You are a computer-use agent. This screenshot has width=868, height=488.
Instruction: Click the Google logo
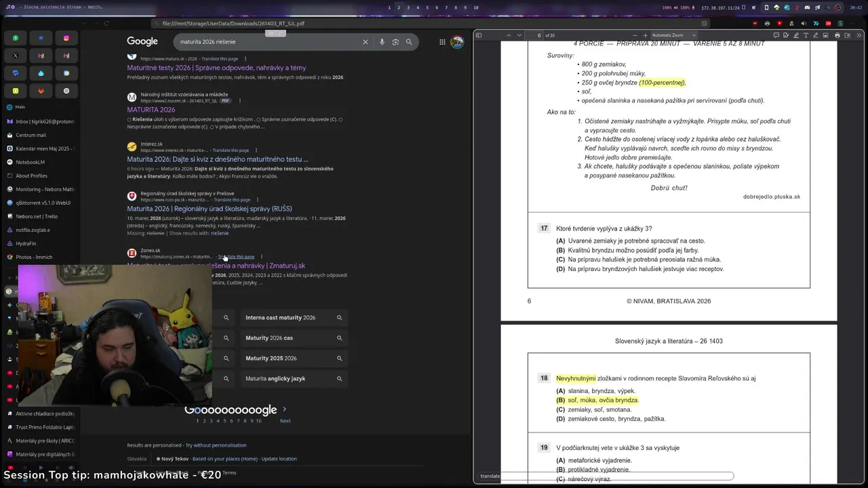[x=142, y=42]
